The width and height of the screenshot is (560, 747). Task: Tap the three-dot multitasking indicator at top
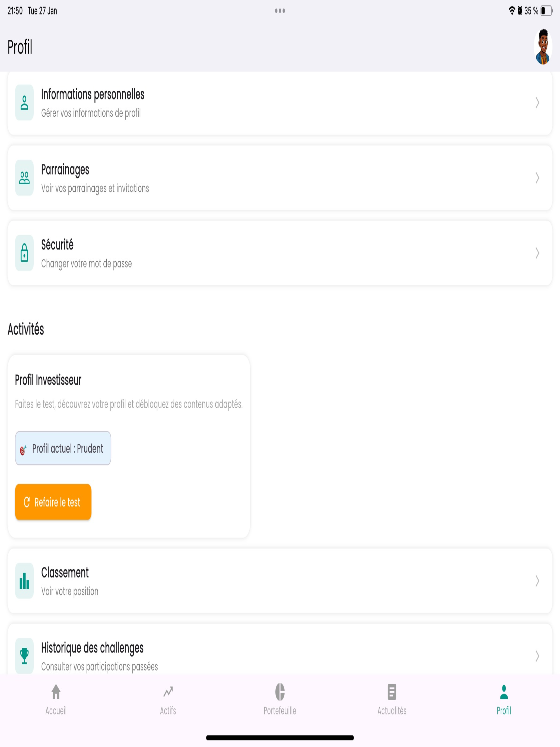coord(280,11)
